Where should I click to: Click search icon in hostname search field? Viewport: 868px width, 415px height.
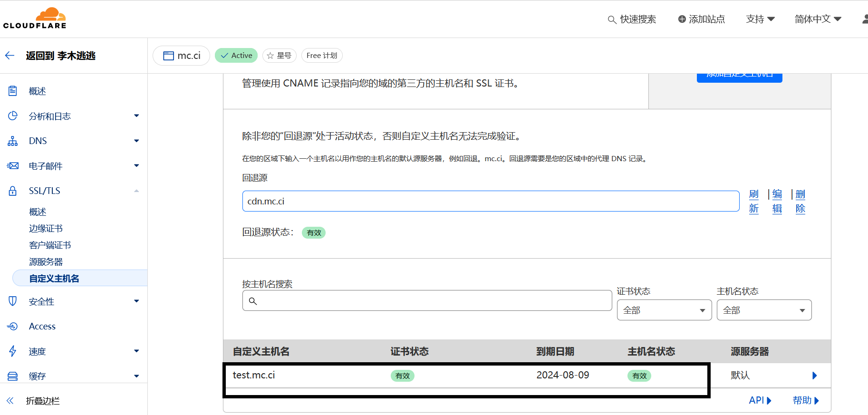point(253,301)
